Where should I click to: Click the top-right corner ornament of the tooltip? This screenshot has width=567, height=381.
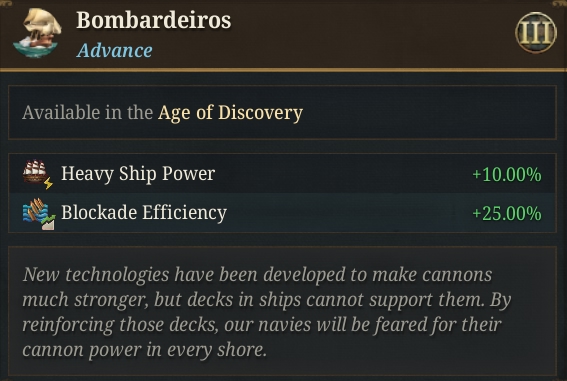pyautogui.click(x=560, y=3)
